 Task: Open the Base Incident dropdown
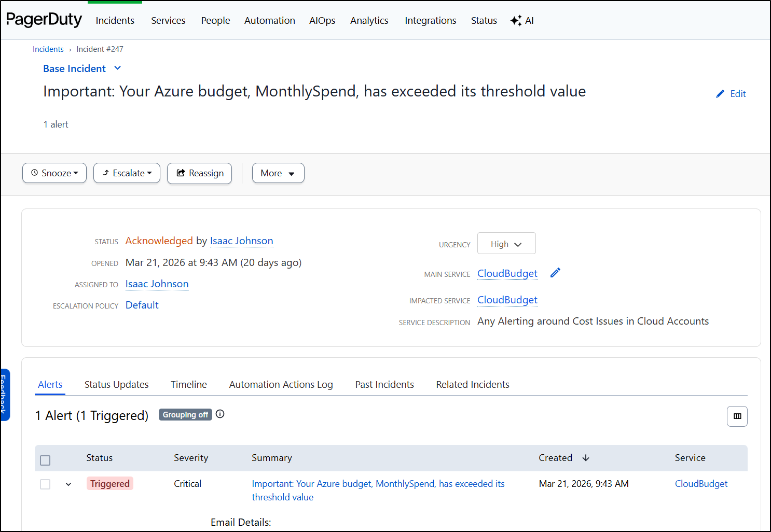point(82,68)
